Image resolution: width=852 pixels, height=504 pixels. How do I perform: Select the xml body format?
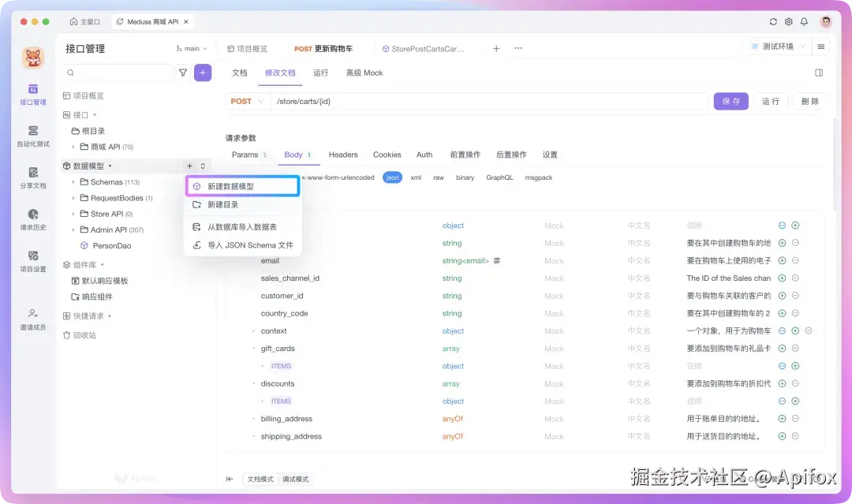pyautogui.click(x=416, y=177)
